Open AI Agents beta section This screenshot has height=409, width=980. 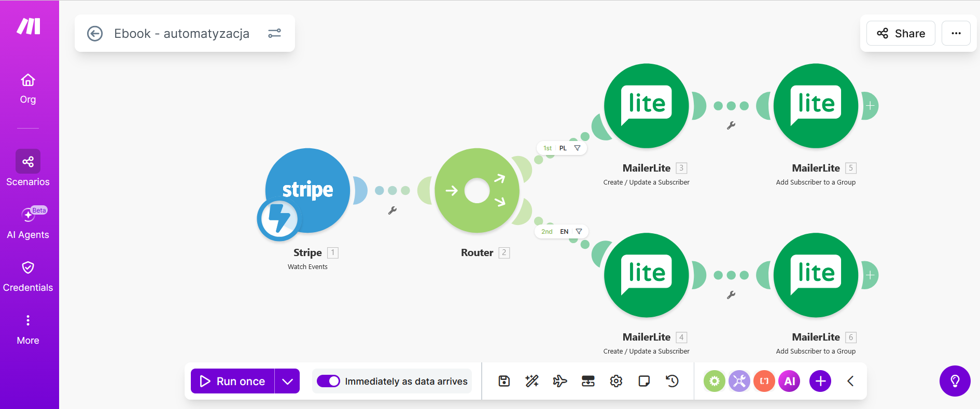[28, 223]
